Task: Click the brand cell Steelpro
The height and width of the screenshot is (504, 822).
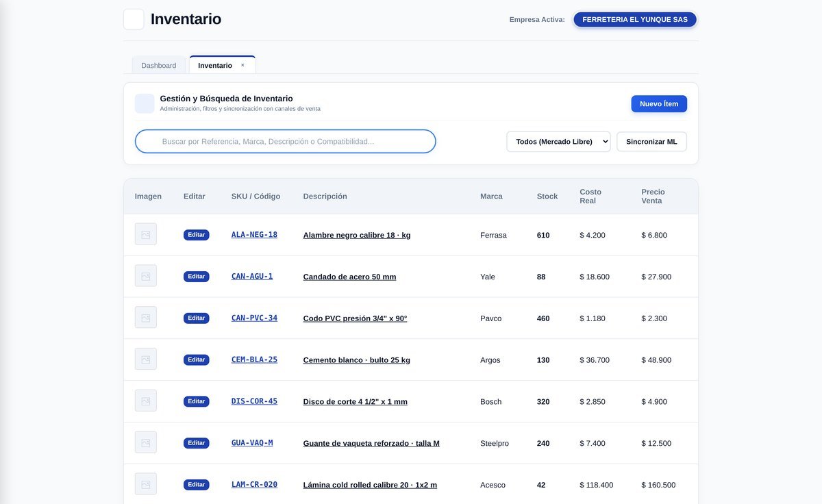Action: (x=495, y=444)
